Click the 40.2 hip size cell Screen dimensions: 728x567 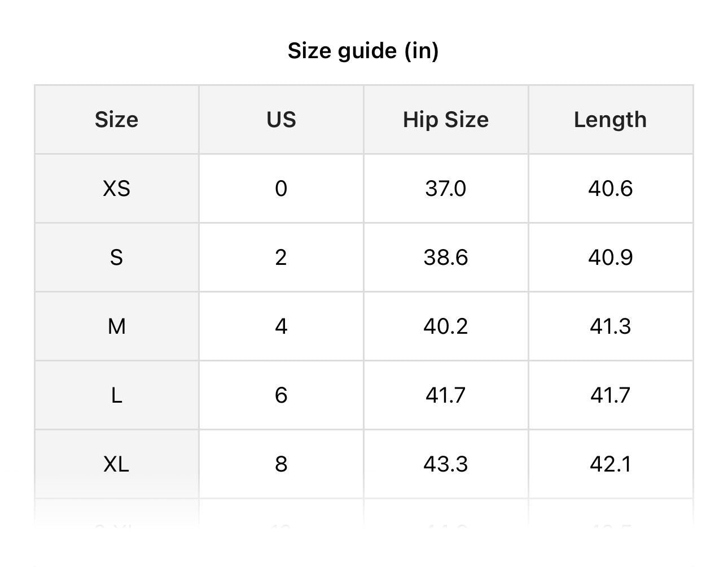446,326
